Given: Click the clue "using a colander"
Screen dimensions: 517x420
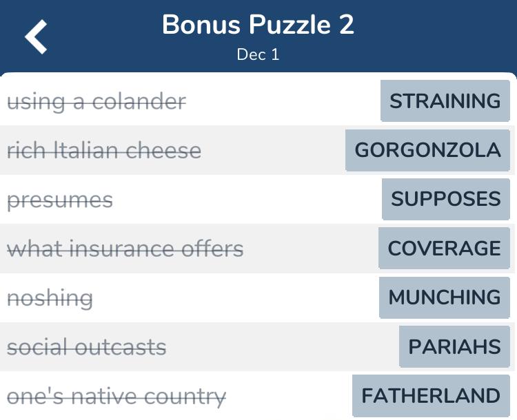Looking at the screenshot, I should point(97,102).
